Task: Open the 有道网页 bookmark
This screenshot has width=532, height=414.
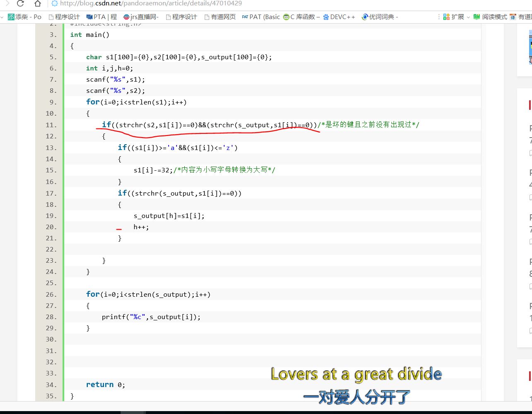Action: tap(220, 17)
